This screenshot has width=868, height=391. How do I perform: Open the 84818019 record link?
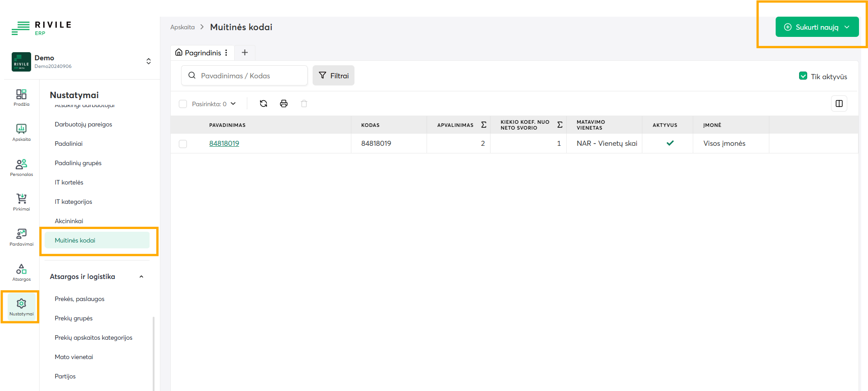click(x=224, y=144)
